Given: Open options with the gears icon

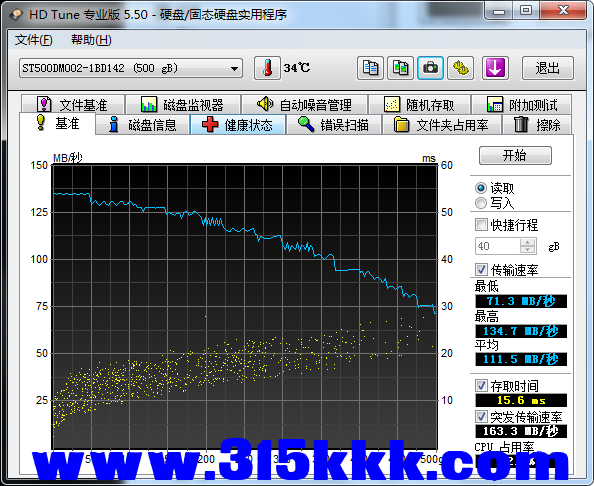Looking at the screenshot, I should [460, 68].
